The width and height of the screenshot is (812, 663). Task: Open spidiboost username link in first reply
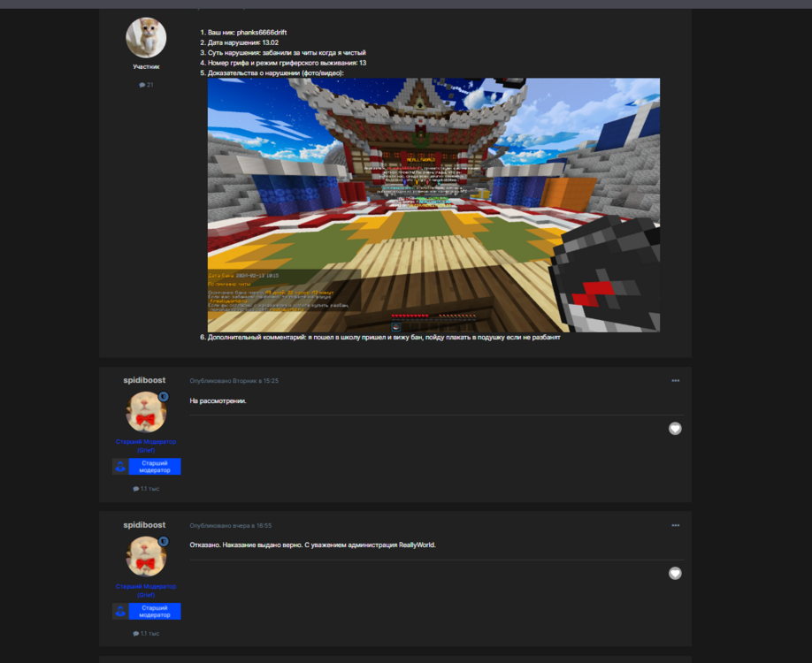(144, 380)
